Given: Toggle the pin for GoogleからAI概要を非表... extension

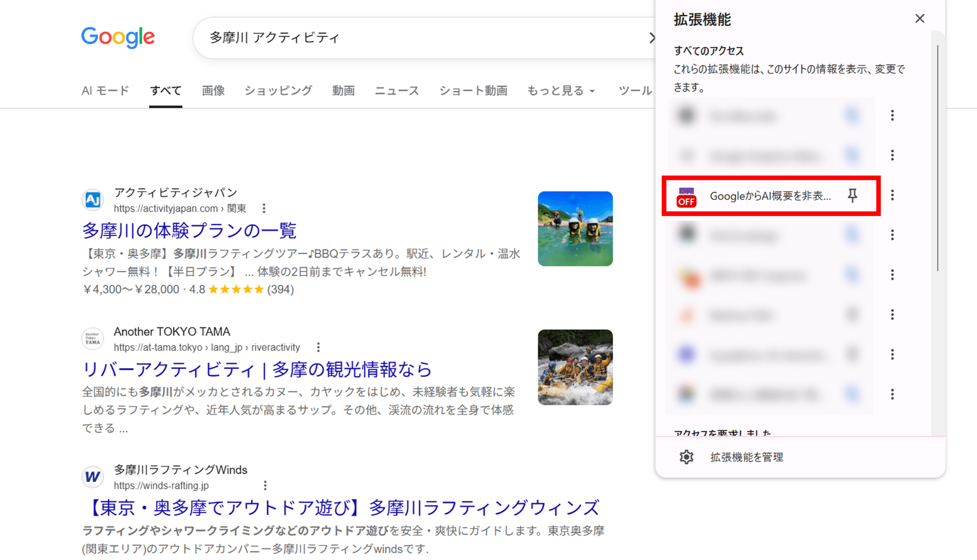Looking at the screenshot, I should [x=852, y=196].
